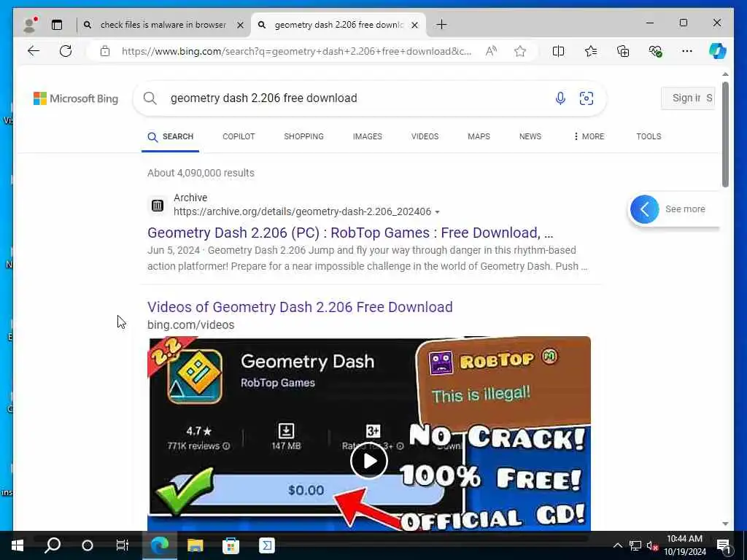The height and width of the screenshot is (560, 747).
Task: Select the 'geometry dash 2.206 free download' tab
Action: (339, 25)
